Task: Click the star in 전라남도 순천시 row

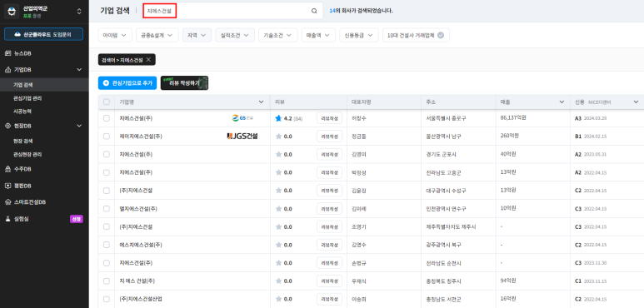Action: [278, 263]
